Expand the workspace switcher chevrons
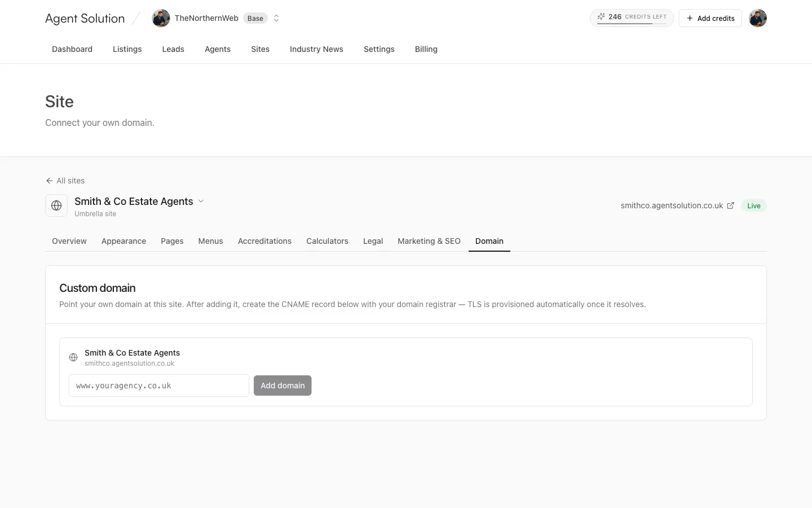 click(276, 18)
